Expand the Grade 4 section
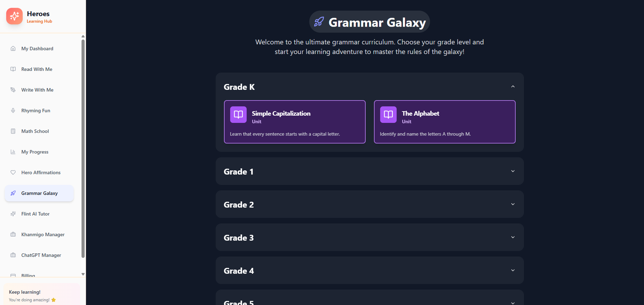 (x=513, y=270)
